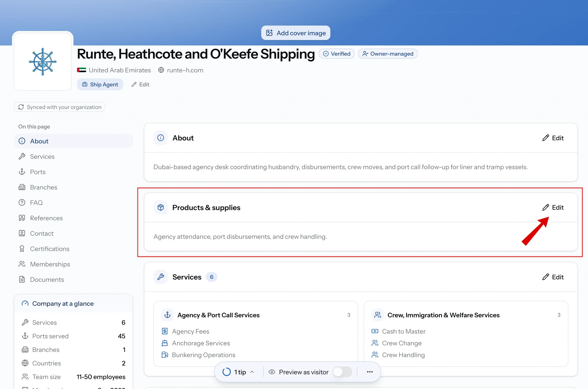This screenshot has width=588, height=389.
Task: Click Company at a glance header
Action: coord(74,304)
